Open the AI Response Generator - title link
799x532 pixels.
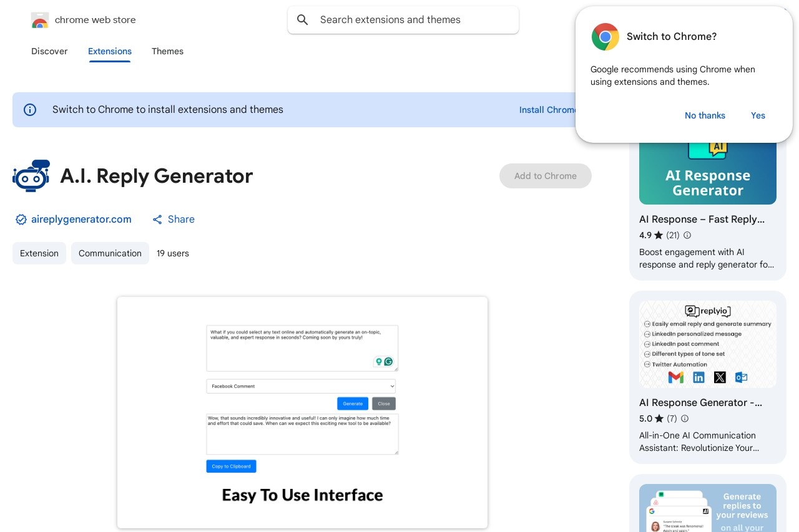pyautogui.click(x=700, y=403)
